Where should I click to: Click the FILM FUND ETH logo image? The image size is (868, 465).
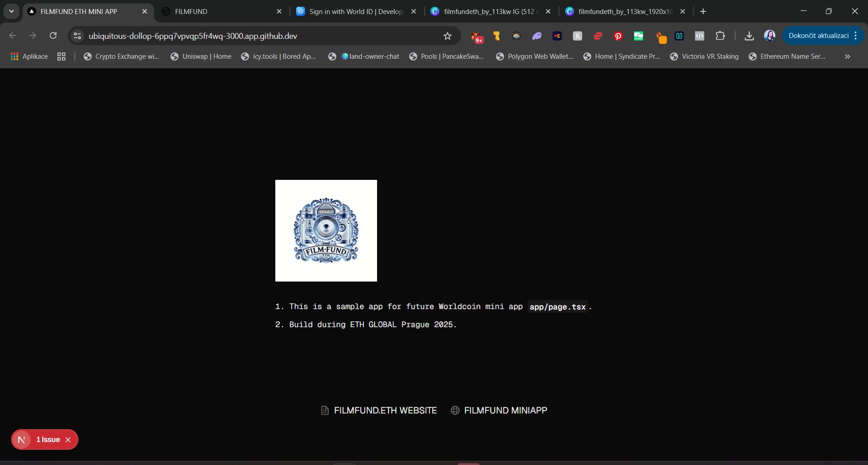326,231
